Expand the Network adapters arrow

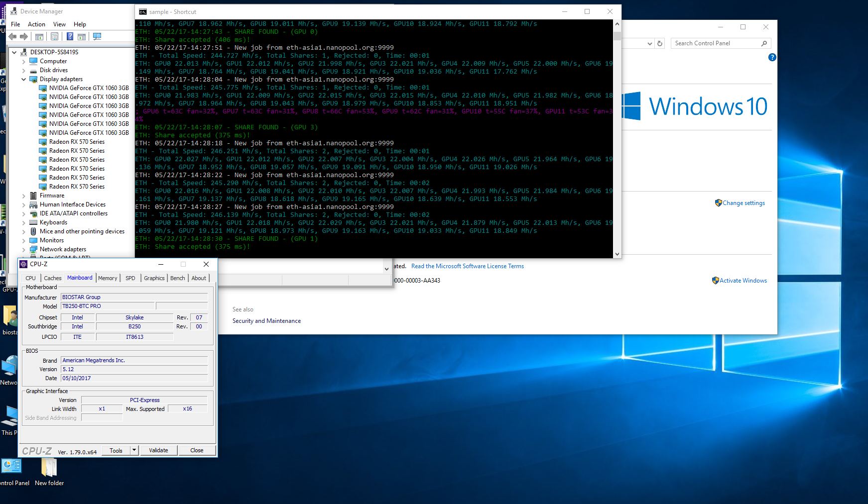[x=23, y=249]
